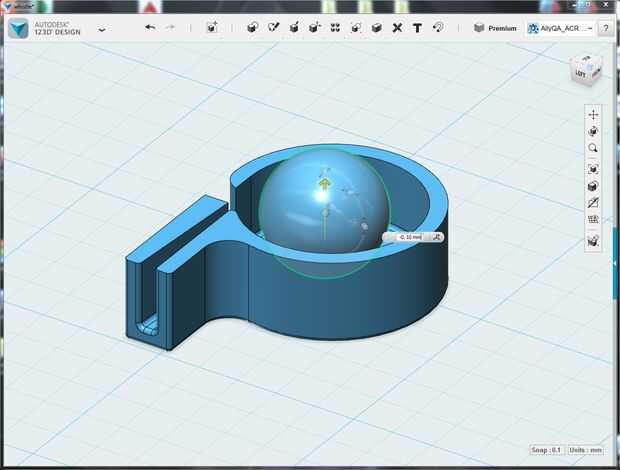The image size is (620, 470).
Task: Click the distance value input field
Action: point(410,237)
